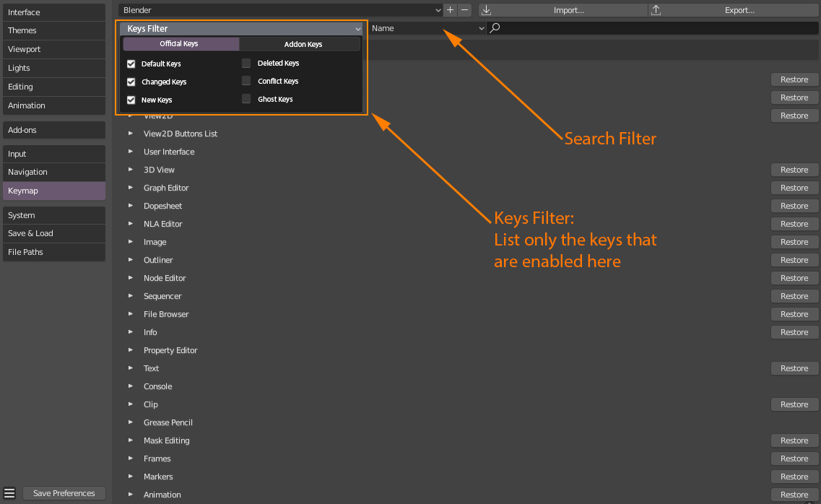The height and width of the screenshot is (504, 821).
Task: Open the Lights preferences section
Action: pos(54,68)
